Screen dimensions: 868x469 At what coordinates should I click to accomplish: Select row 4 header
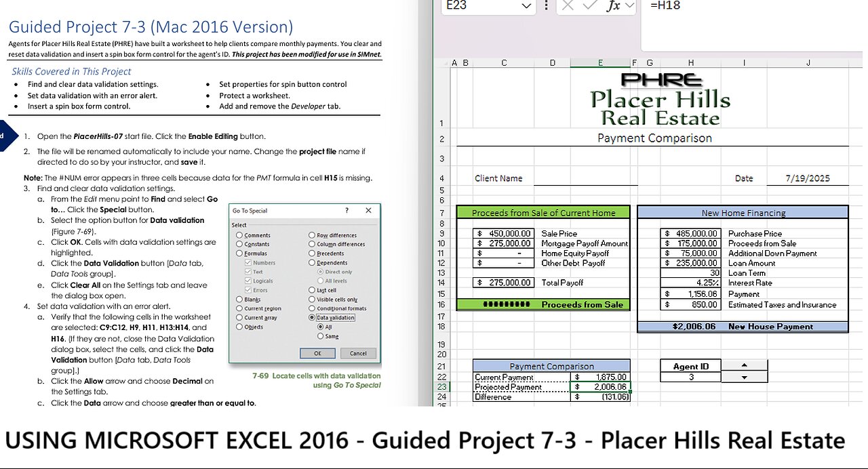(442, 178)
